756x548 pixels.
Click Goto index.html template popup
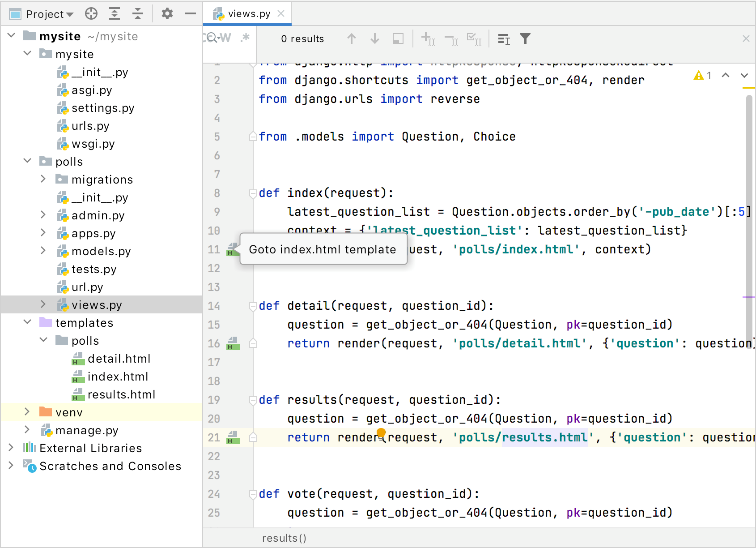(323, 249)
